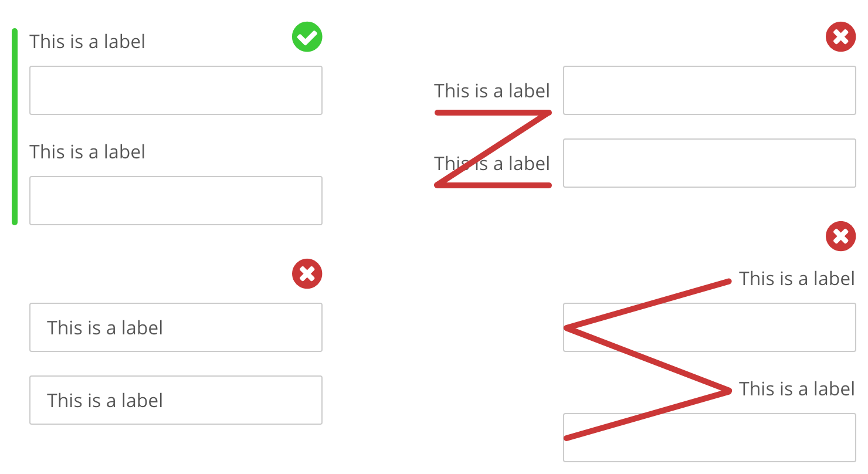Click the left-side label underlined by the red Z top stroke
The height and width of the screenshot is (474, 868).
[492, 91]
